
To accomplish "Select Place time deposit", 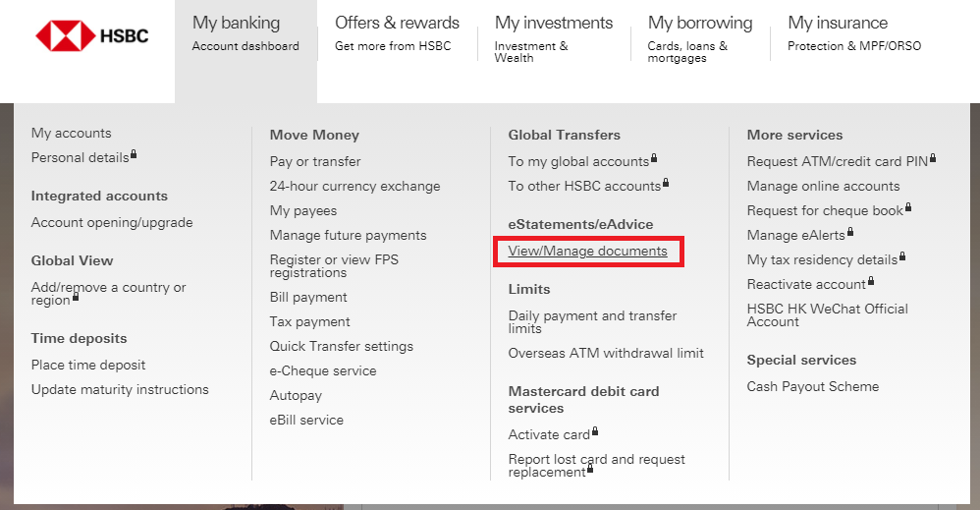I will click(x=88, y=365).
